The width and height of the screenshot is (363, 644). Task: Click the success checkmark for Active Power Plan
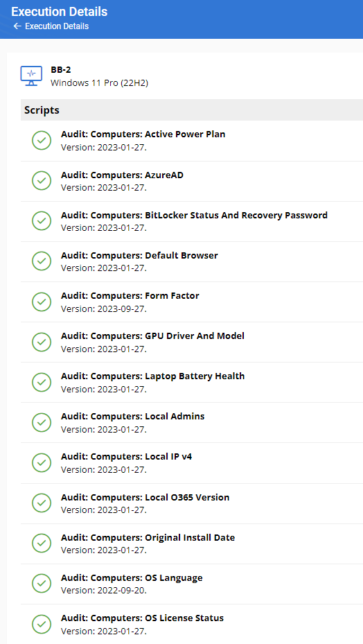click(x=42, y=141)
